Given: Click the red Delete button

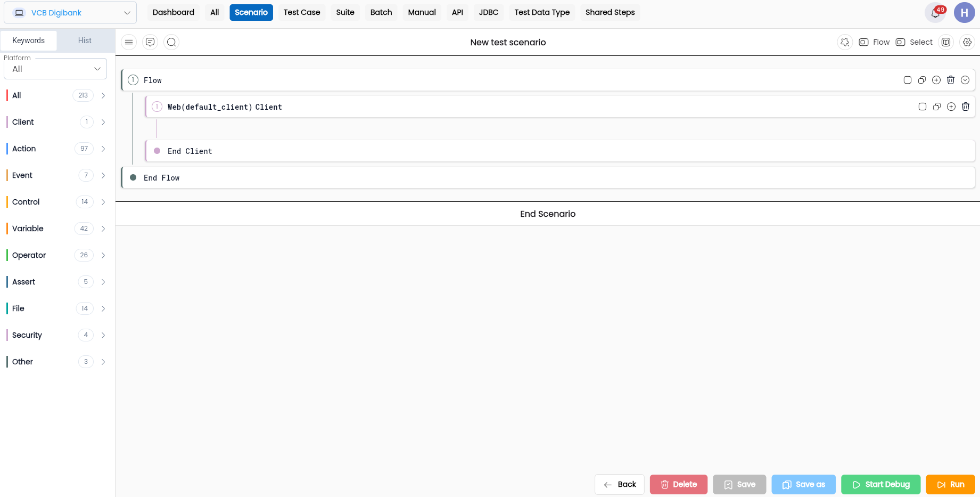Looking at the screenshot, I should [679, 485].
